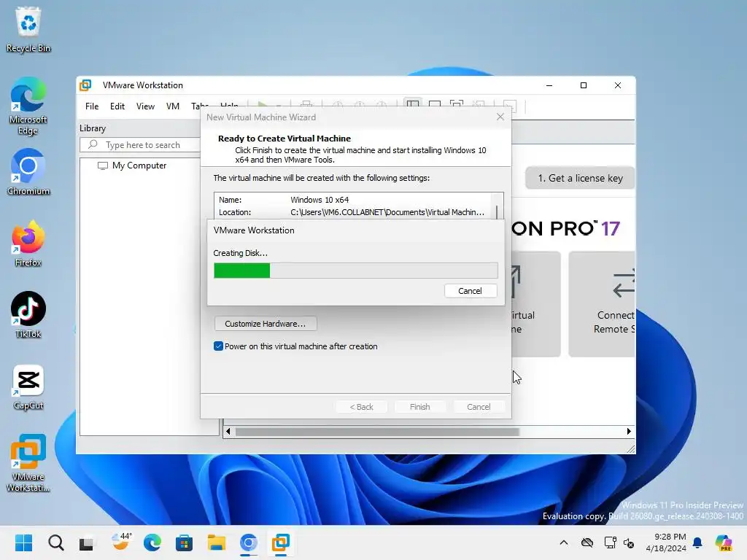This screenshot has width=747, height=560.
Task: Open the network status tray icon
Action: click(x=610, y=542)
